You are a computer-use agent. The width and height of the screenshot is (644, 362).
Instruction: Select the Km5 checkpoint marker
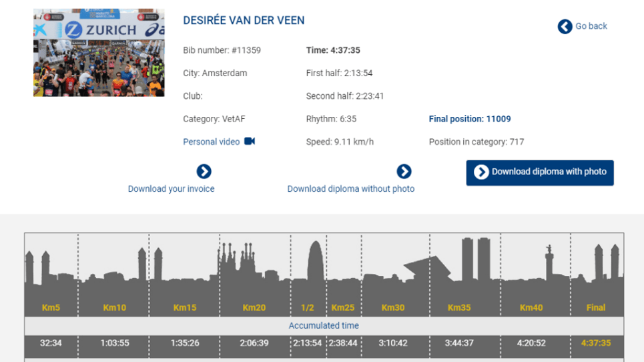pos(51,308)
